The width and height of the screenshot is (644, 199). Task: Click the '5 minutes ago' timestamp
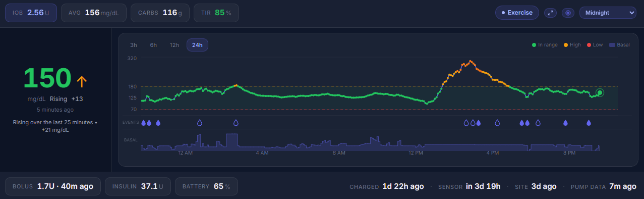(55, 109)
